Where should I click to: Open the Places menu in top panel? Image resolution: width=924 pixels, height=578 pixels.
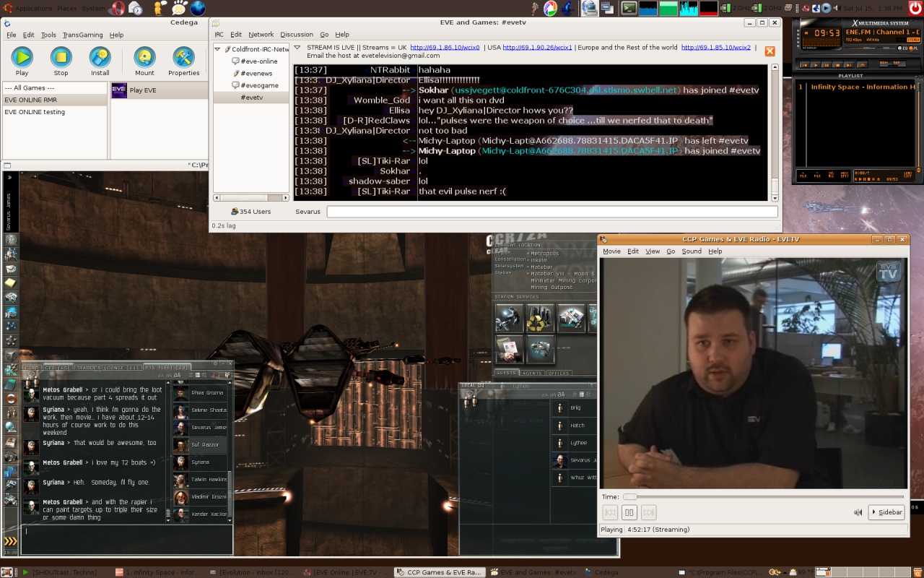tap(67, 8)
